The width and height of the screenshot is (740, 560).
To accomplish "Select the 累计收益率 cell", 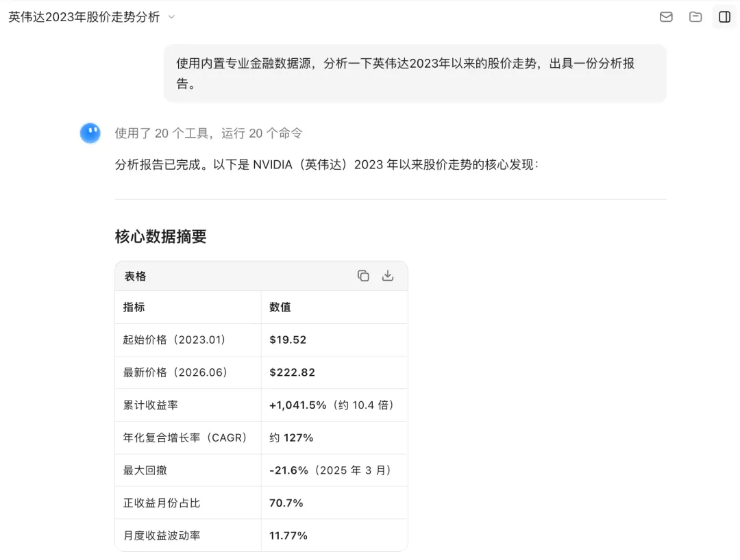I will pyautogui.click(x=188, y=405).
